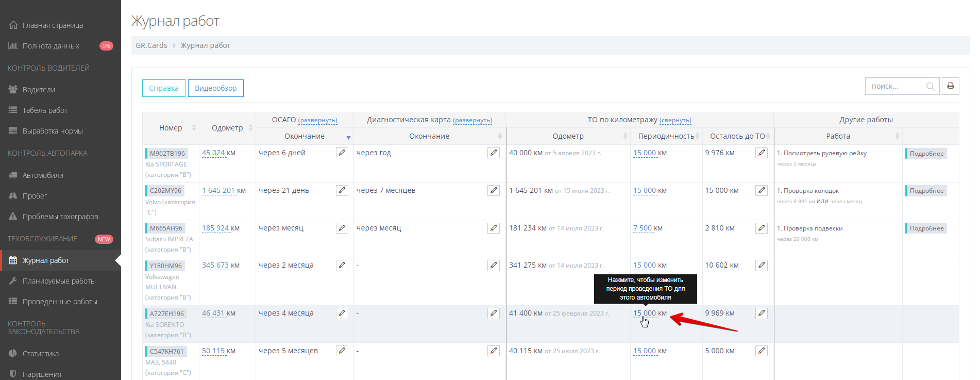Sort by Периодичность column header
The image size is (980, 380).
(666, 136)
